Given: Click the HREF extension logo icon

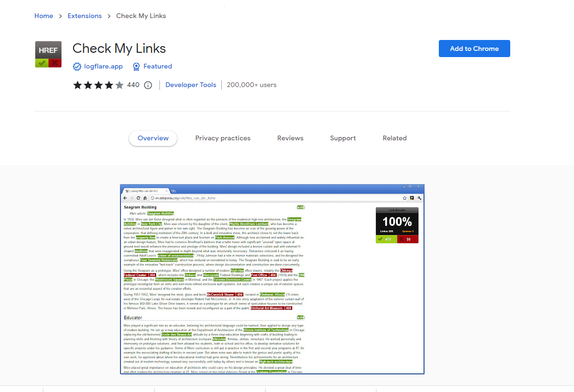Looking at the screenshot, I should pos(48,54).
